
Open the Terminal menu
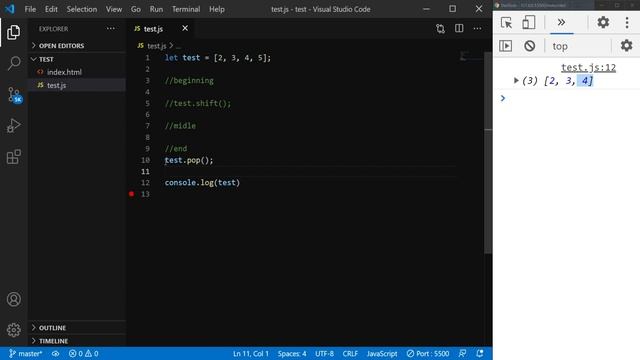[186, 9]
